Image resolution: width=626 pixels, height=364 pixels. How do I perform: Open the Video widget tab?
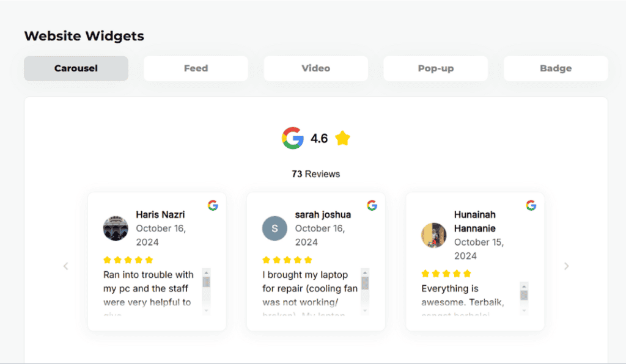(315, 68)
